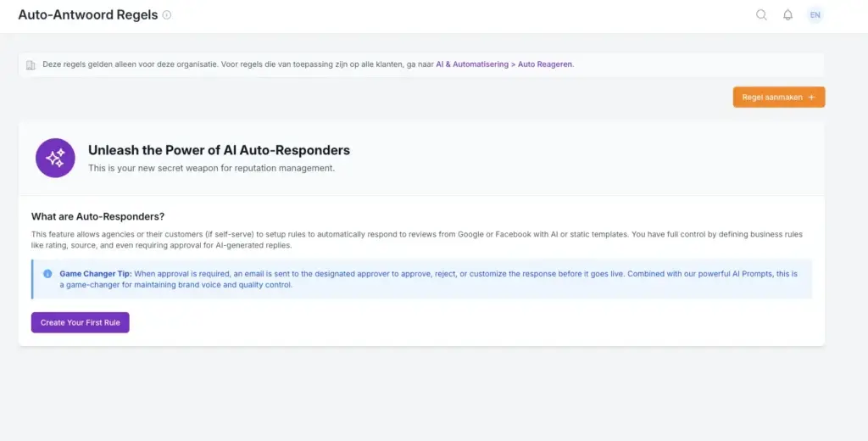Click the purple sparkles AI icon
868x441 pixels.
pyautogui.click(x=55, y=158)
